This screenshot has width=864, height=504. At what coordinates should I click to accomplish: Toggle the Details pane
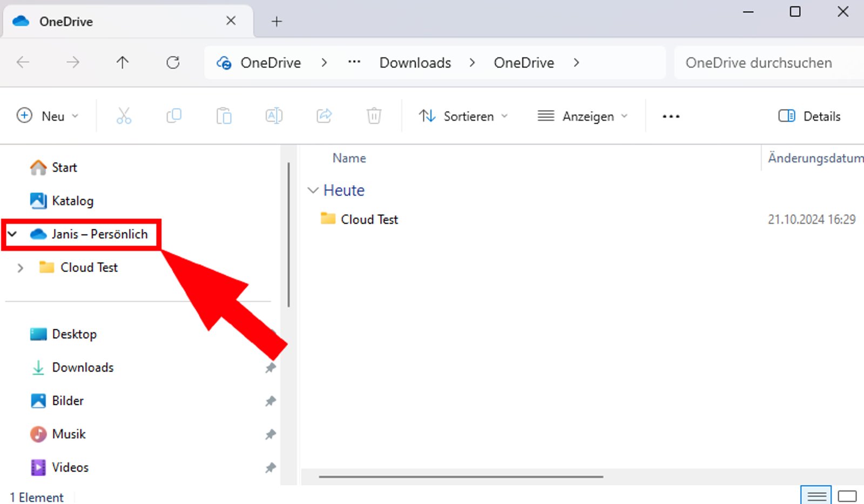(809, 115)
